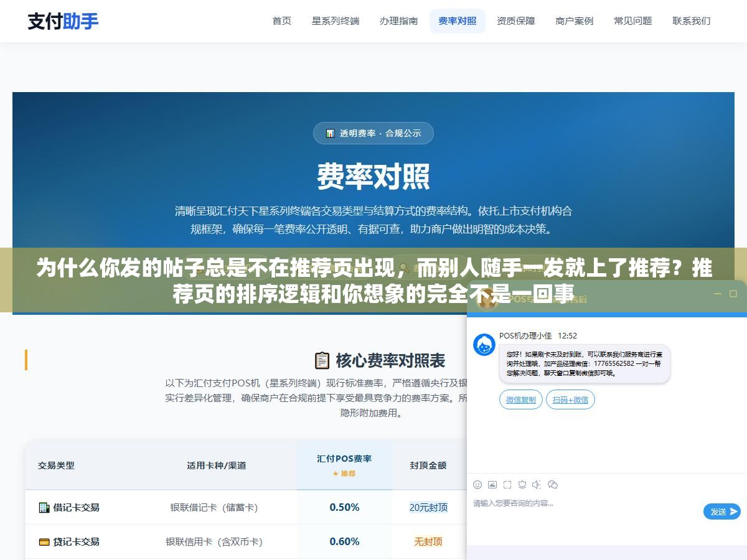The image size is (747, 560).
Task: Click the 0.60% rate cell
Action: pos(344,541)
